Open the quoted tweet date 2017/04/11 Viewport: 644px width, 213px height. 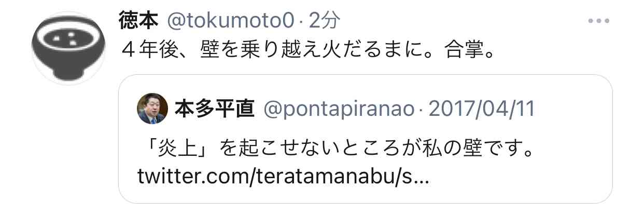(x=482, y=109)
